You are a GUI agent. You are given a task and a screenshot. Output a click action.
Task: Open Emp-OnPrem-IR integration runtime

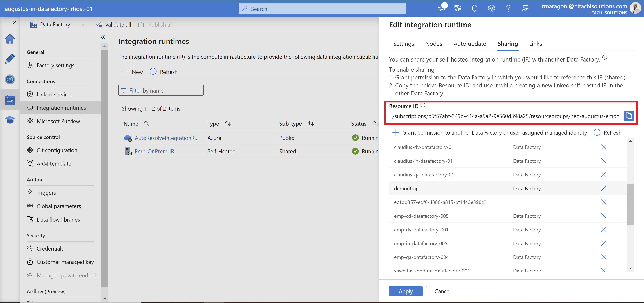coord(154,151)
